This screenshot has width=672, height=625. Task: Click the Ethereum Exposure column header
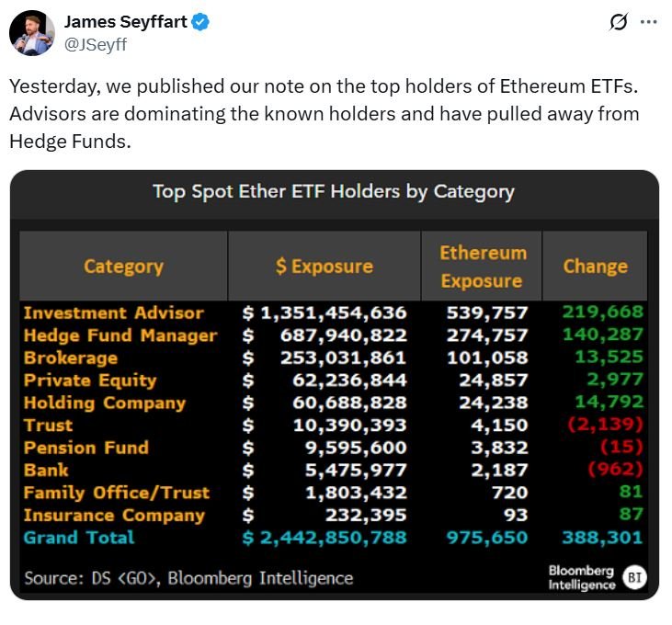pos(482,267)
